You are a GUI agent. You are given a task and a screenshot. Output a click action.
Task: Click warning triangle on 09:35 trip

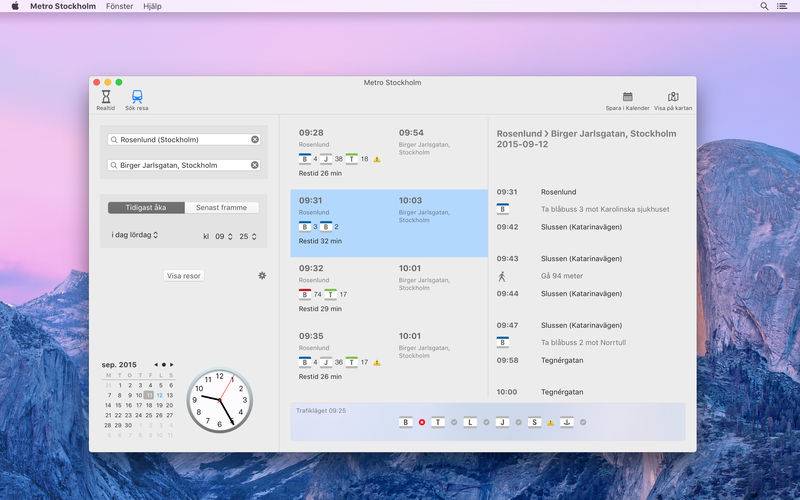(377, 363)
